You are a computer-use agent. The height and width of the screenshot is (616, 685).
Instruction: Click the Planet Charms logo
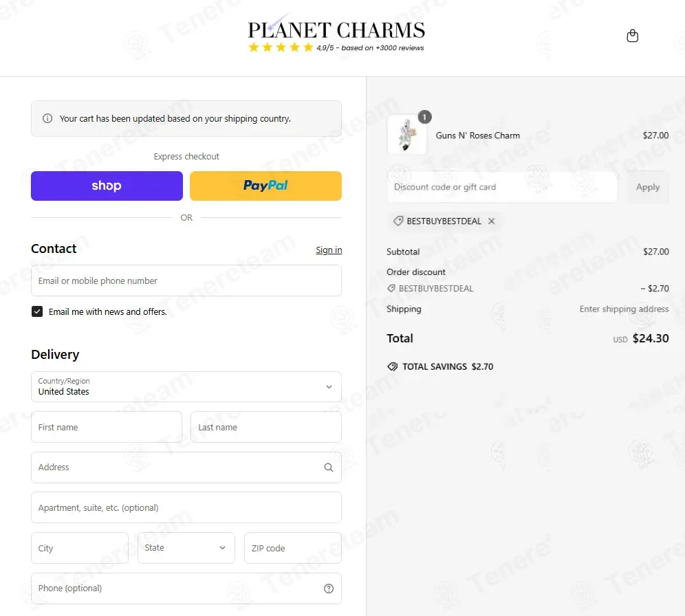[x=336, y=34]
